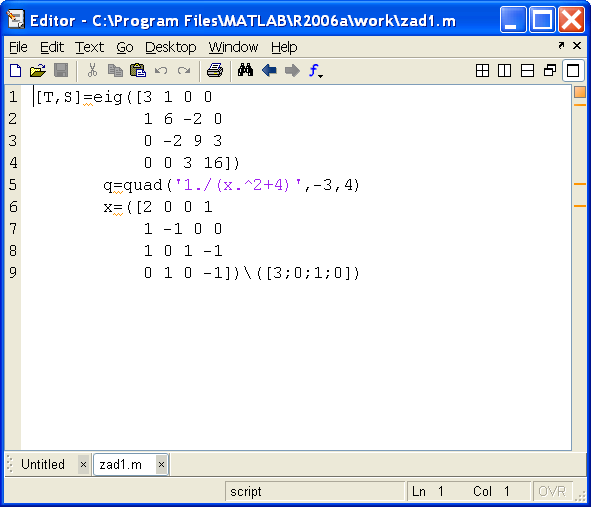Viewport: 591px width, 507px height.
Task: Jump to the M-Lint warning marker for line 5
Action: coord(580,184)
